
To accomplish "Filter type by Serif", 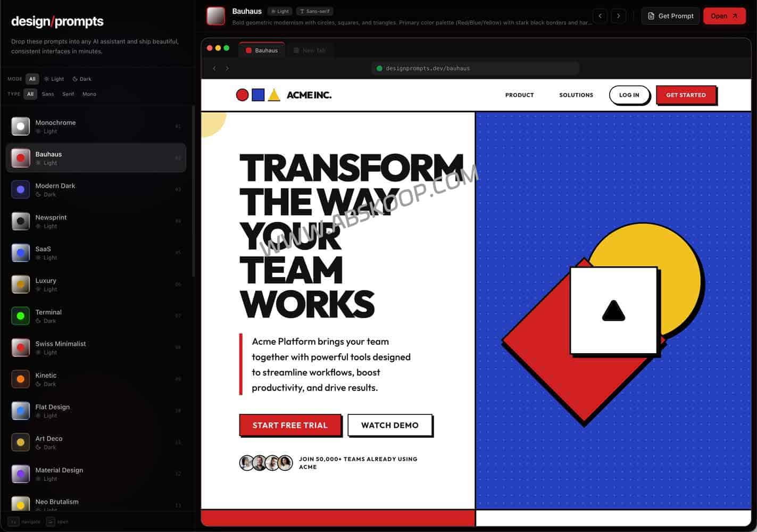I will [68, 94].
